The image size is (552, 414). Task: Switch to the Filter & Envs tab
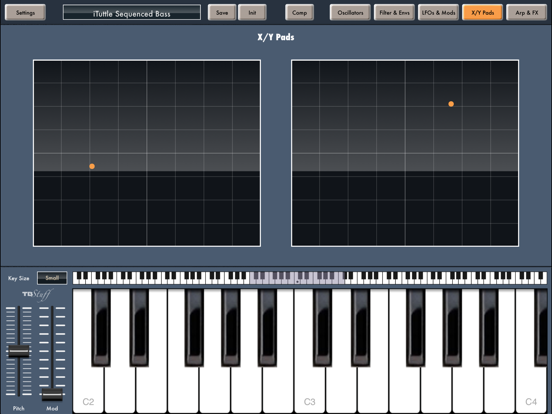(x=394, y=13)
